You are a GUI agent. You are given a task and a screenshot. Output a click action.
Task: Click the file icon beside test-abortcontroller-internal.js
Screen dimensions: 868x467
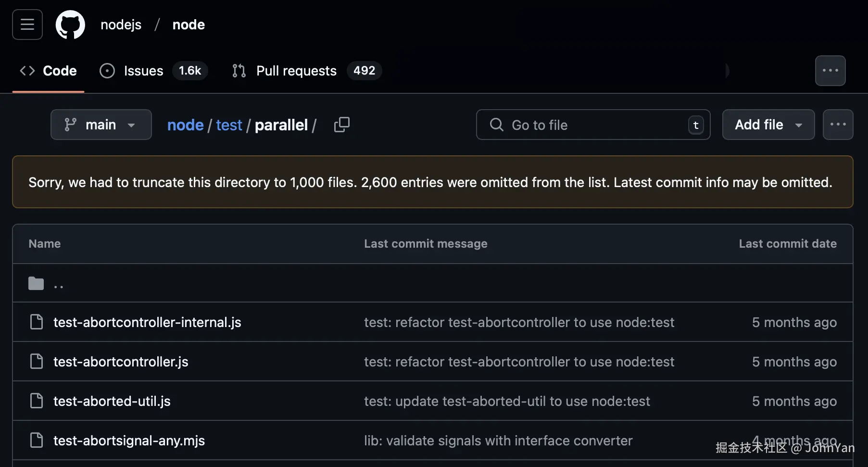click(37, 322)
